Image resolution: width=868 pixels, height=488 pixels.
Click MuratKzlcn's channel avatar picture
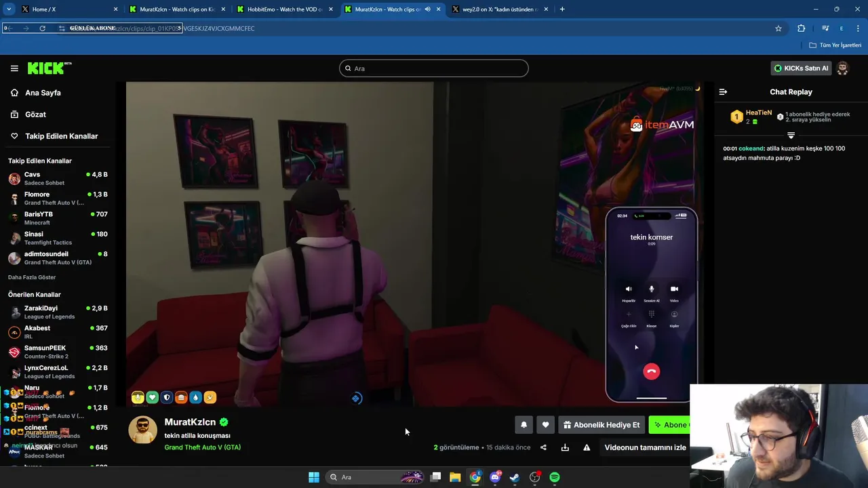click(x=142, y=430)
